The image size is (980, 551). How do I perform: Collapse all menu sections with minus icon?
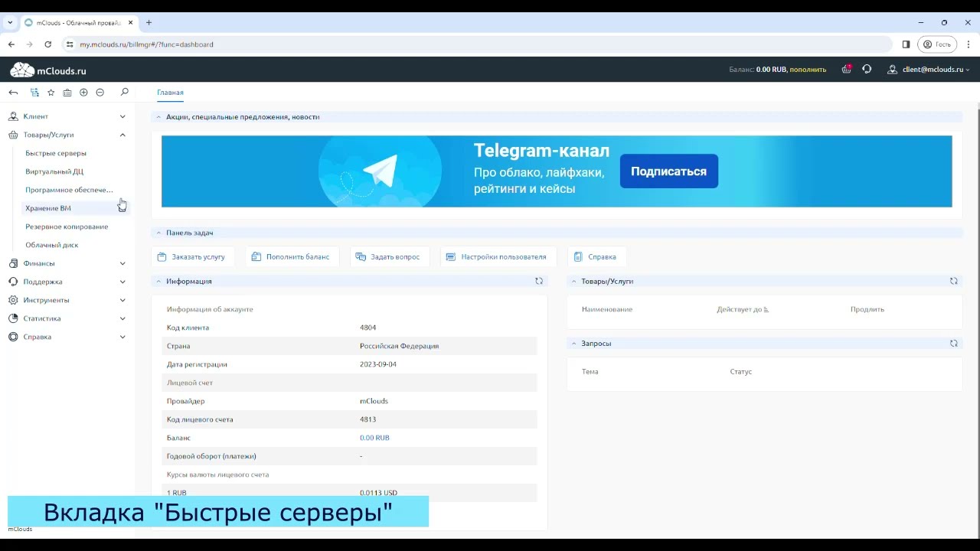point(100,93)
